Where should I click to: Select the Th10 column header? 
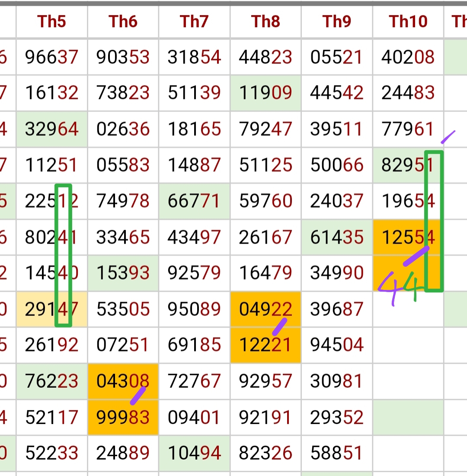click(x=408, y=22)
